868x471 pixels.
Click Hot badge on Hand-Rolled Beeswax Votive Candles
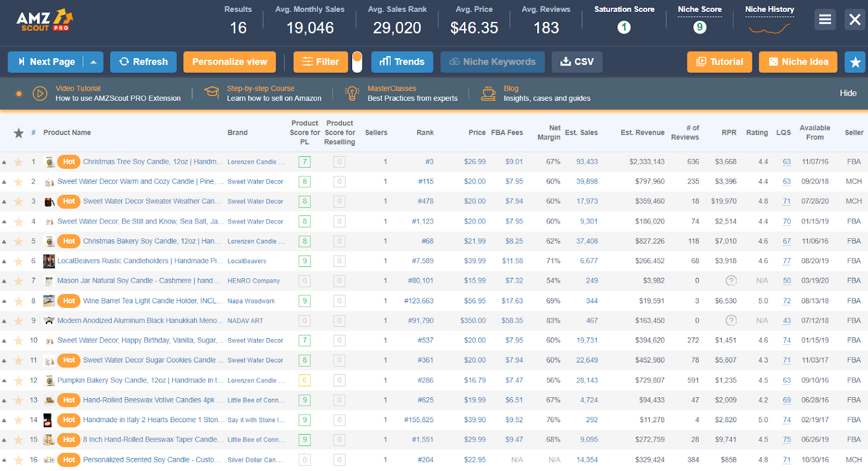69,400
